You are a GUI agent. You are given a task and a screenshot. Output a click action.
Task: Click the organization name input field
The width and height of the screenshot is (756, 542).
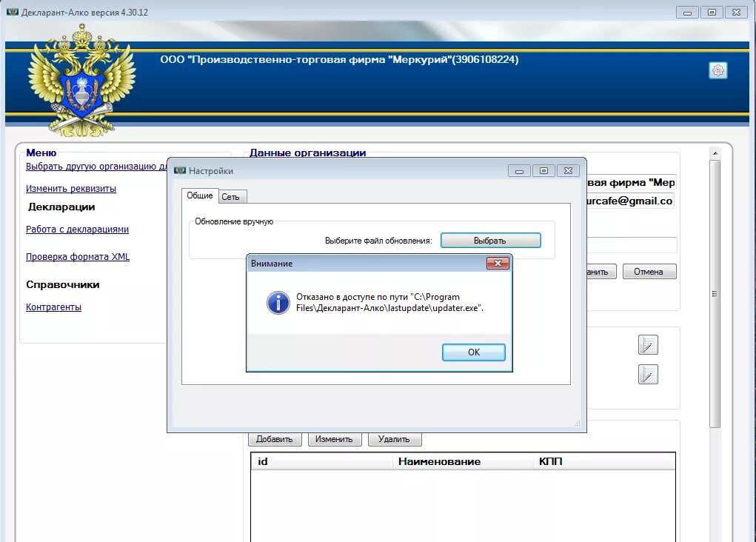pos(632,182)
